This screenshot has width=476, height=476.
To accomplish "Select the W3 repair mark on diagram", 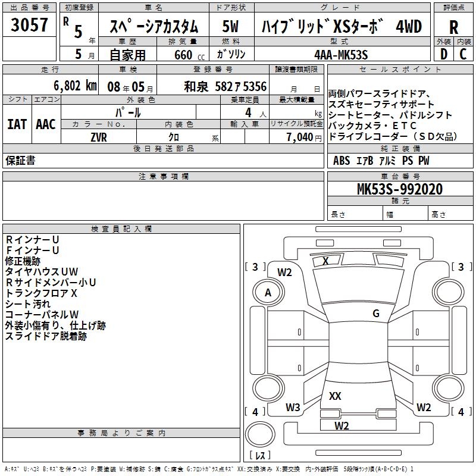I will [x=293, y=408].
